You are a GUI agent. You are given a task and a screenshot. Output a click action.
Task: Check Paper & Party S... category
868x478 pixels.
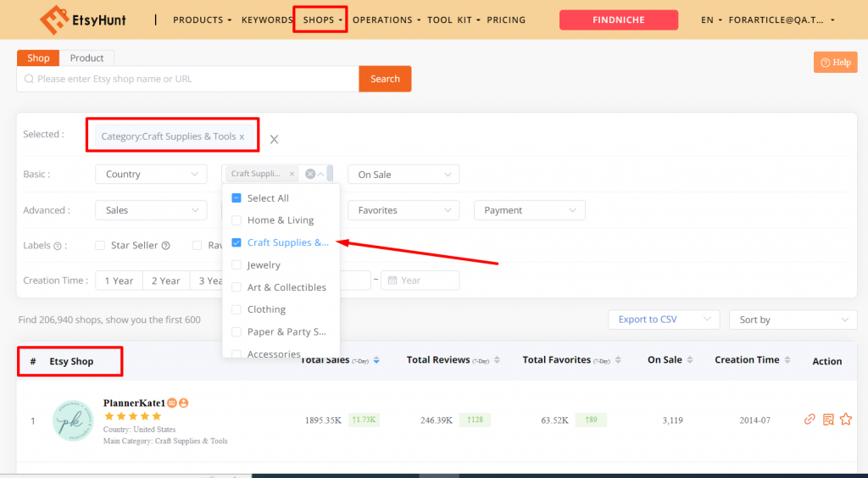click(x=236, y=332)
